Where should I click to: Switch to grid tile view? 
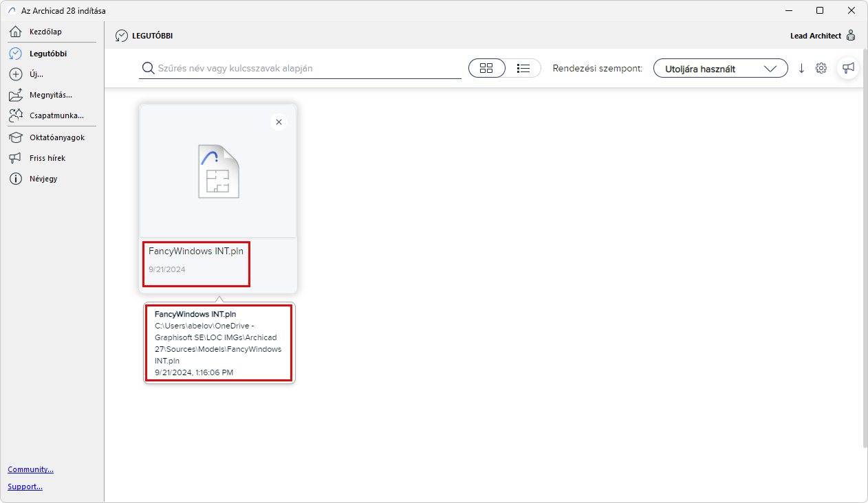click(487, 68)
